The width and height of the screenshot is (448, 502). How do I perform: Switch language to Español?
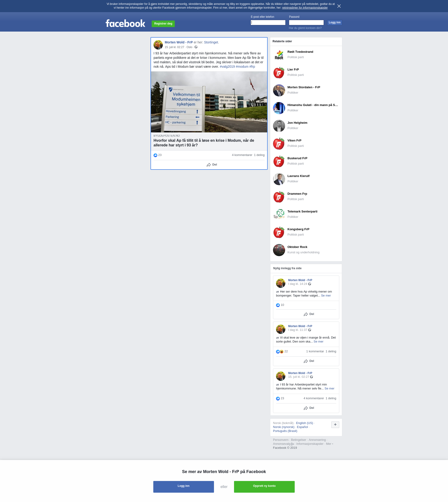point(302,427)
